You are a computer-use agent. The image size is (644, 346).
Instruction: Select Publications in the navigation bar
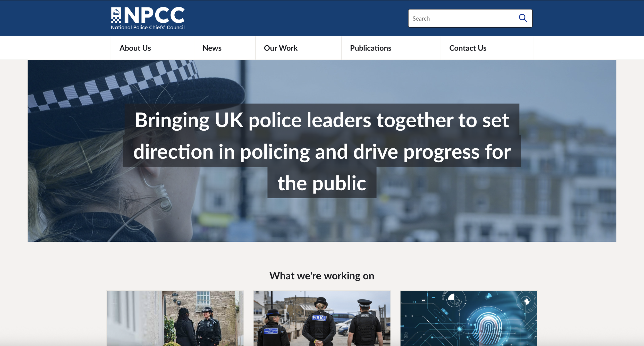[x=370, y=48]
